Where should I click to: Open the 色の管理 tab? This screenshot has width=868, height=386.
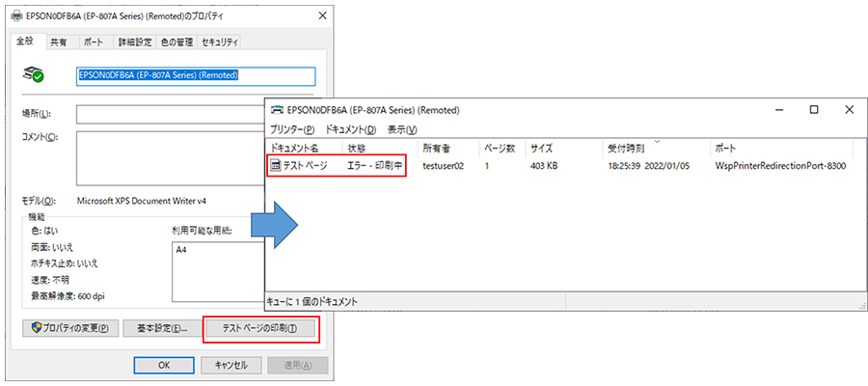click(x=176, y=42)
